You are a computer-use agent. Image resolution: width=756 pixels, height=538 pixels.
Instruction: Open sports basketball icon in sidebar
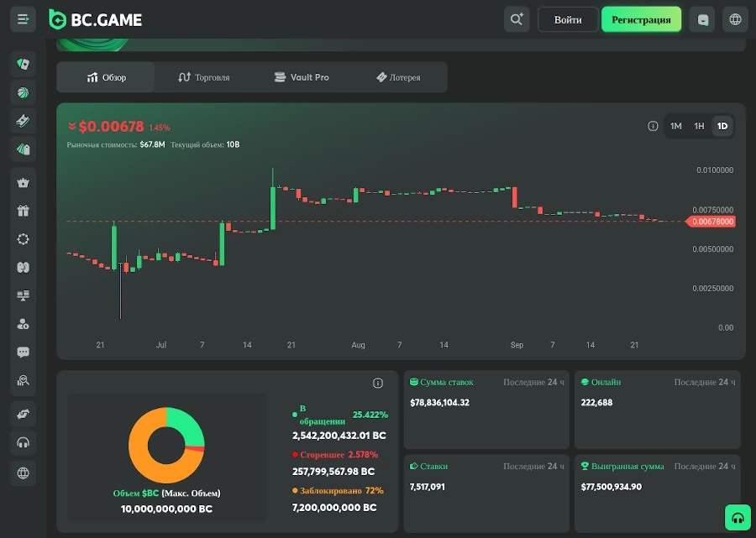tap(23, 92)
